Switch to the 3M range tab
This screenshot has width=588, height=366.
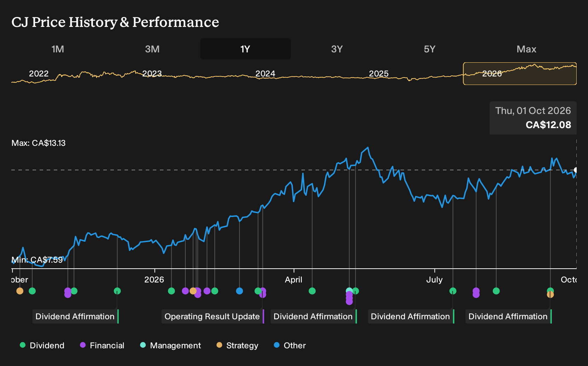tap(152, 49)
